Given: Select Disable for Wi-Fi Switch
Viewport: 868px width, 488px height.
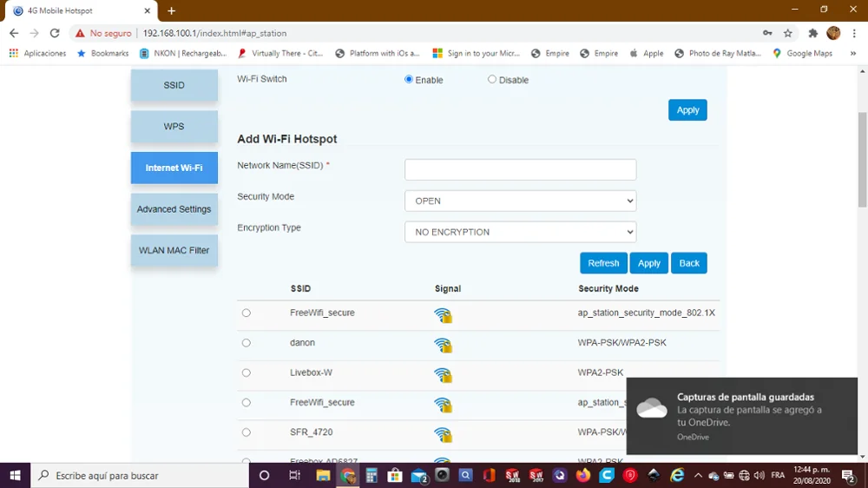Looking at the screenshot, I should coord(491,79).
